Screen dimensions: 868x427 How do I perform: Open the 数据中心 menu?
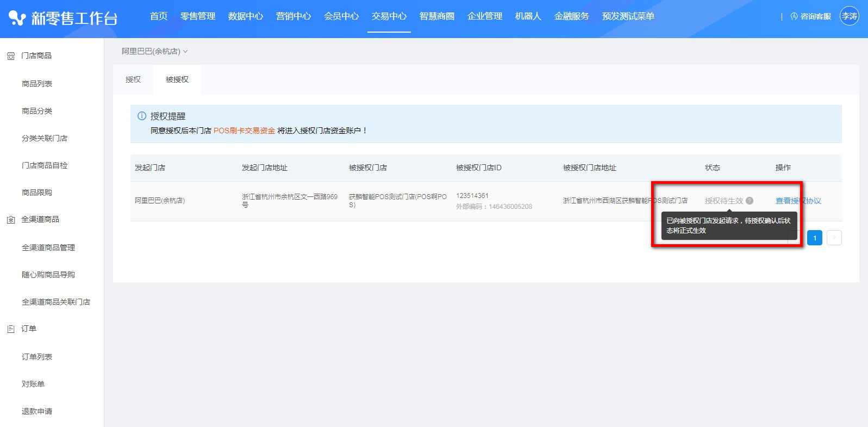point(246,16)
